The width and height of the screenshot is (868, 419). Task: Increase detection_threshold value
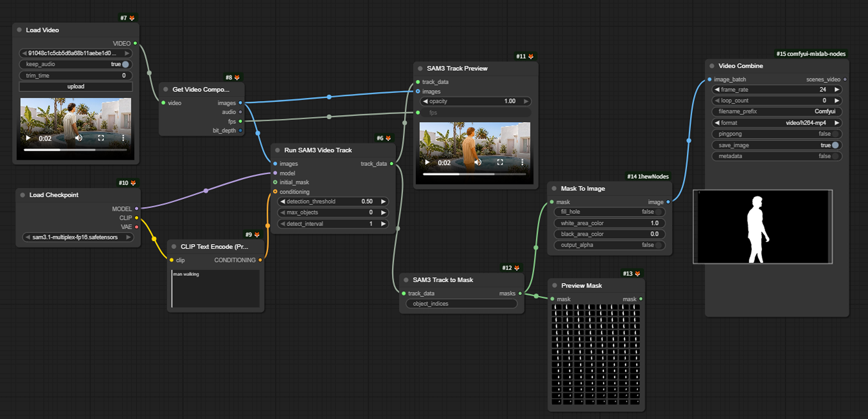point(383,201)
